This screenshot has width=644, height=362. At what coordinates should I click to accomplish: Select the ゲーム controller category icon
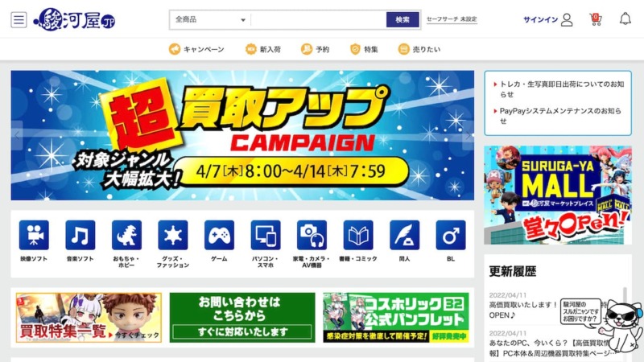point(219,235)
